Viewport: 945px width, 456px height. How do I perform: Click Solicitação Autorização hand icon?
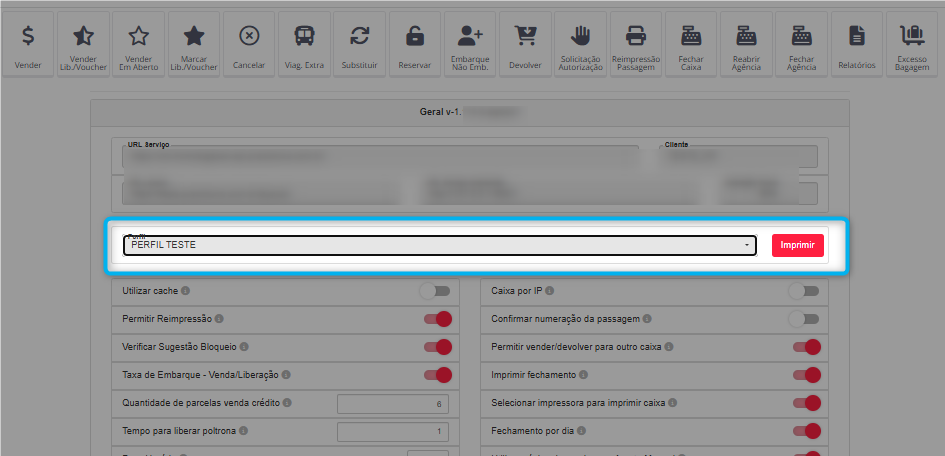click(x=580, y=36)
